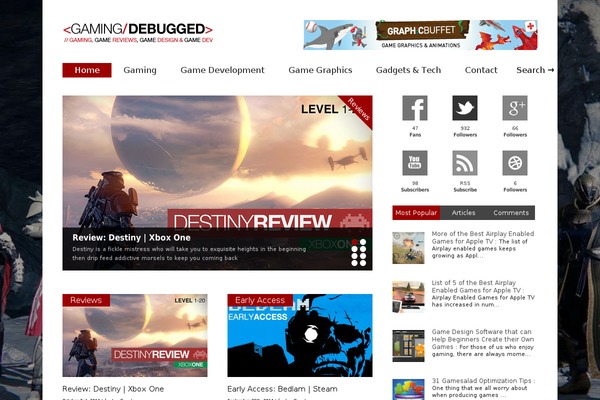This screenshot has width=600, height=400.
Task: Switch to the Comments tab
Action: click(x=511, y=213)
